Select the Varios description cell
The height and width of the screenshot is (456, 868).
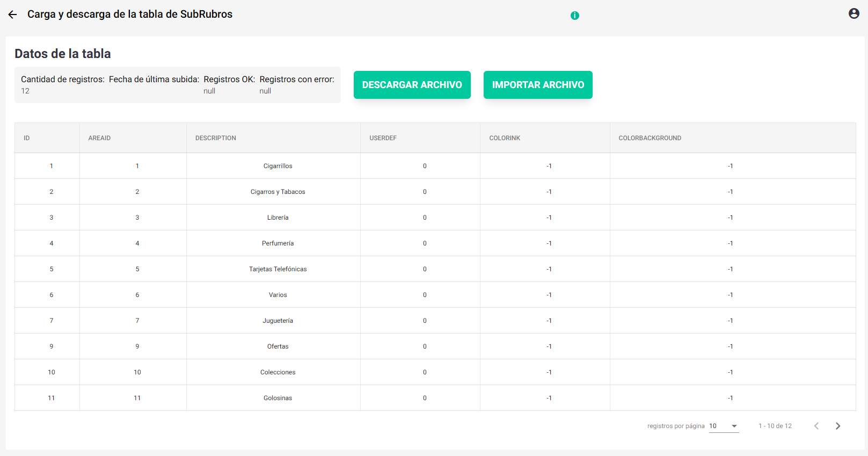click(273, 295)
